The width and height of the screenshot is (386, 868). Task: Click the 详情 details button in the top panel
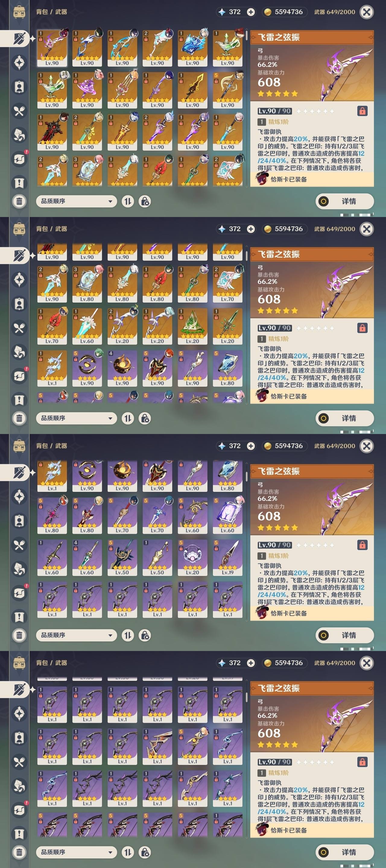(344, 202)
